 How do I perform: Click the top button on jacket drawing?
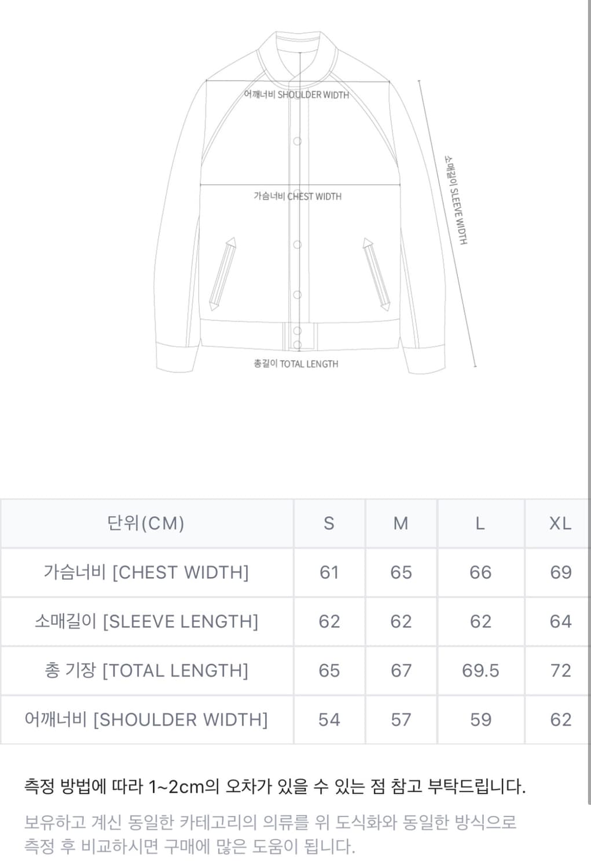tap(298, 141)
